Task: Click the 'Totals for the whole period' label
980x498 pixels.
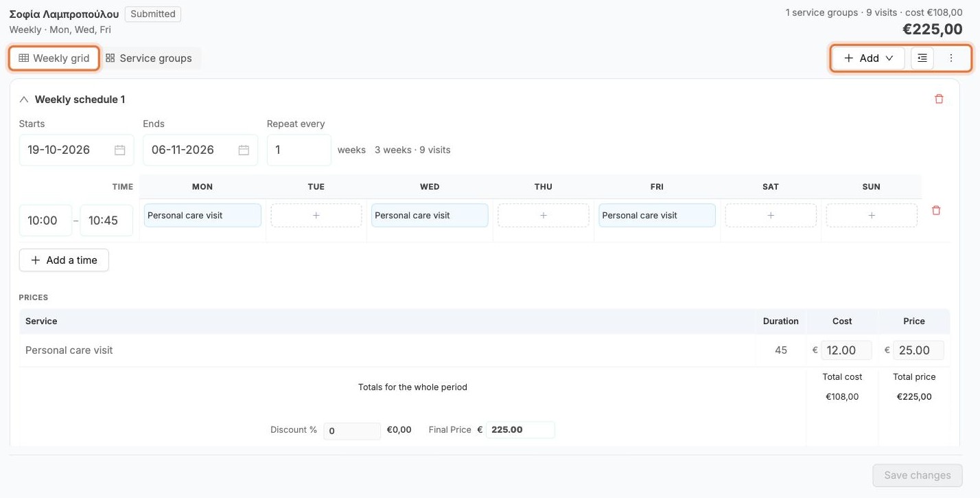Action: point(412,387)
